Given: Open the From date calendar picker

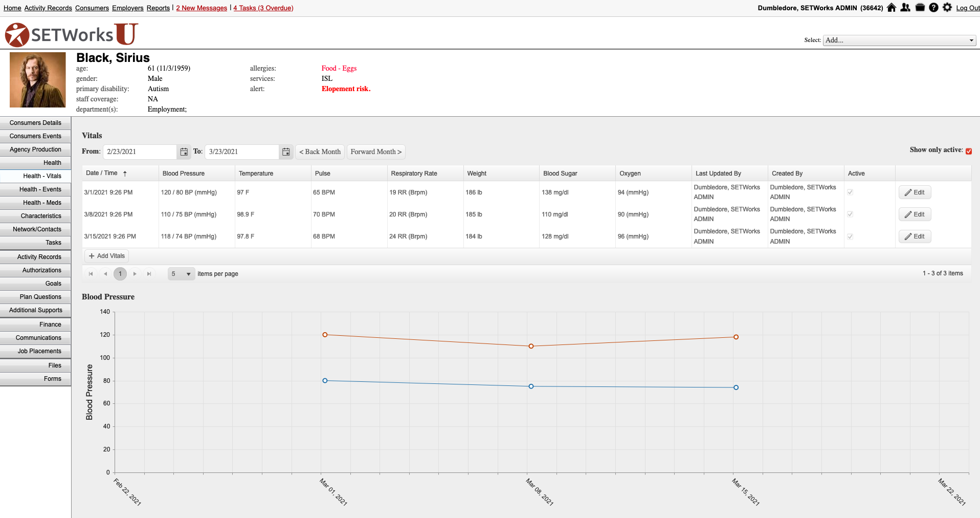Looking at the screenshot, I should pyautogui.click(x=184, y=152).
